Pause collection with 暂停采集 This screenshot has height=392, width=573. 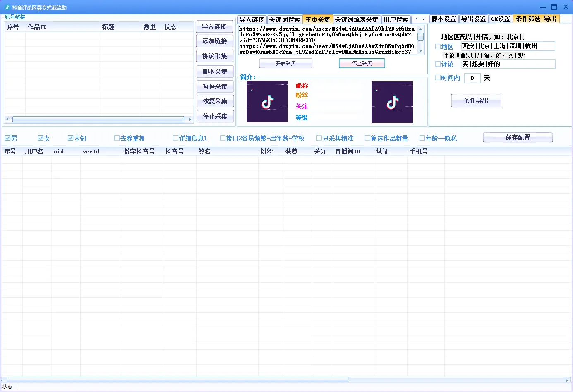click(215, 86)
